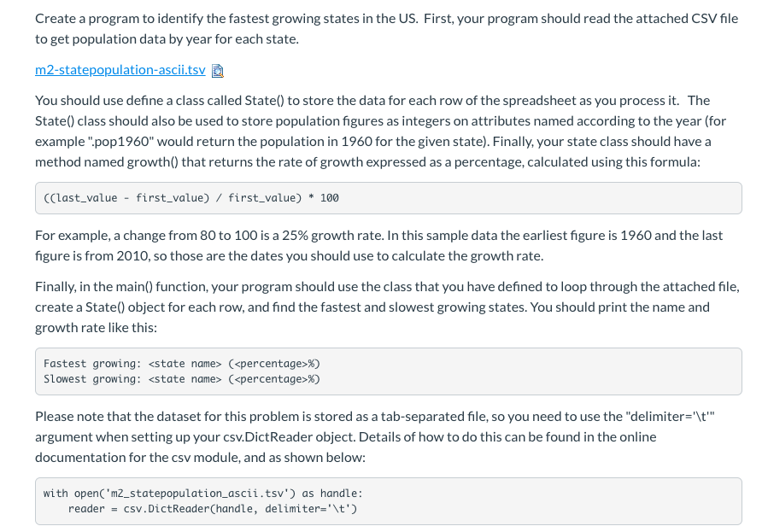Click the '25% growth rate' example sentence
This screenshot has height=532, width=768.
click(x=378, y=236)
